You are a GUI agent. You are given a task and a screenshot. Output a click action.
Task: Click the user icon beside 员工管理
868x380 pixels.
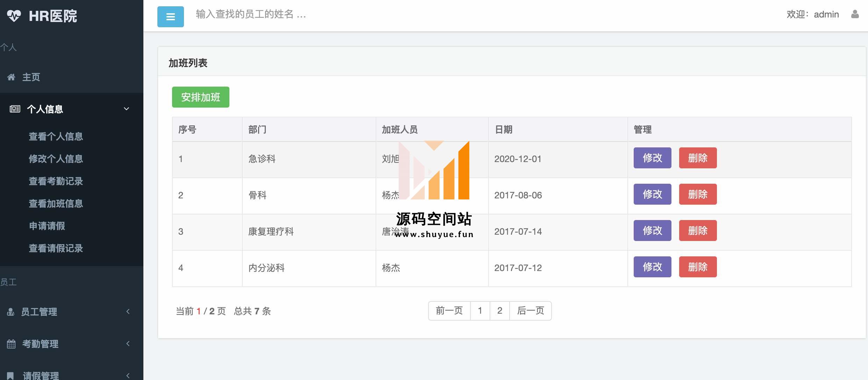(10, 312)
